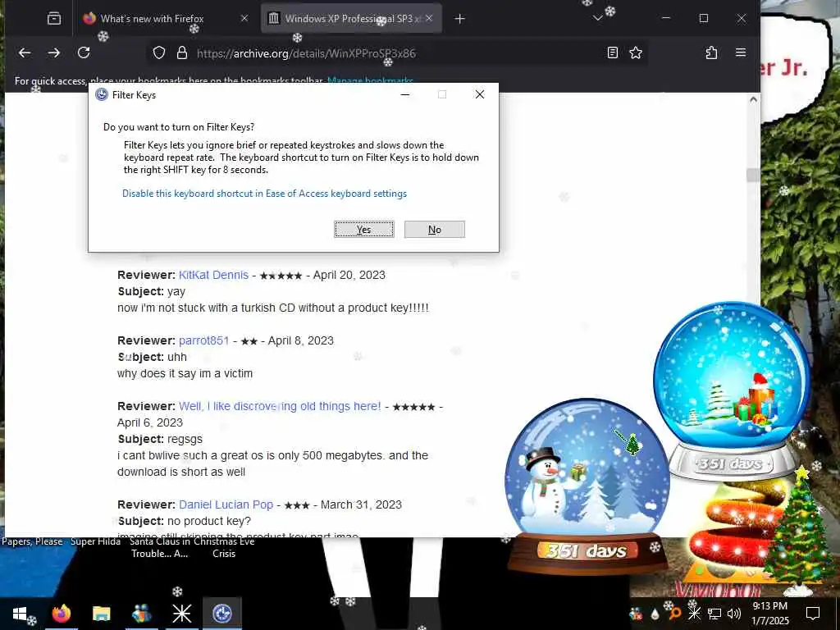The height and width of the screenshot is (630, 840).
Task: Click the archive.org URL address bar
Action: 396,53
